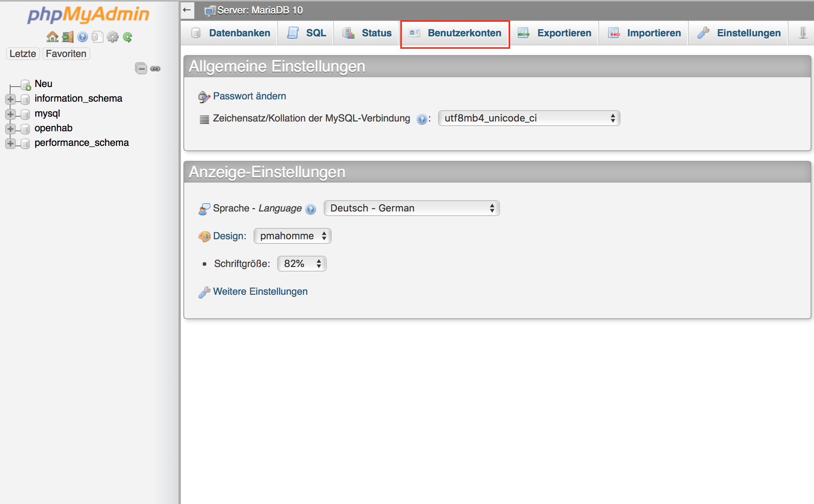
Task: Click the Home house icon
Action: tap(52, 37)
